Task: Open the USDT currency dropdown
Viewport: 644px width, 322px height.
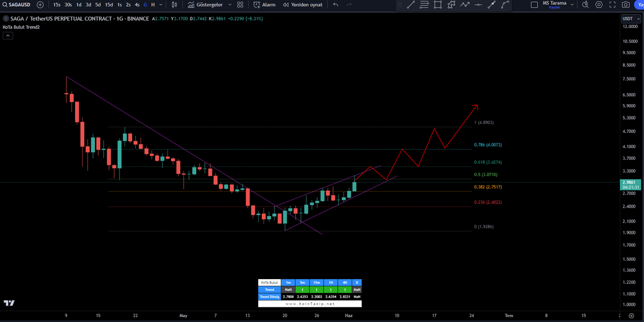Action: (x=630, y=19)
